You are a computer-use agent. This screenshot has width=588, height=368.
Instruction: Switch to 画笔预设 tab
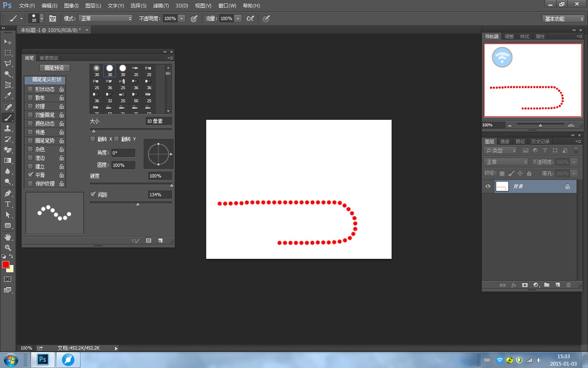pos(49,58)
